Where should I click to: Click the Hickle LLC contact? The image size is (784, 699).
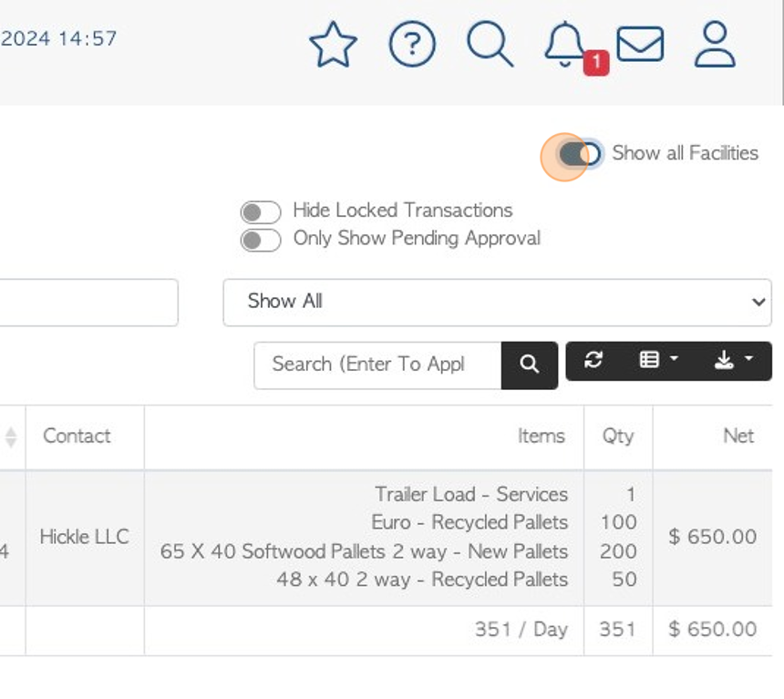(85, 537)
